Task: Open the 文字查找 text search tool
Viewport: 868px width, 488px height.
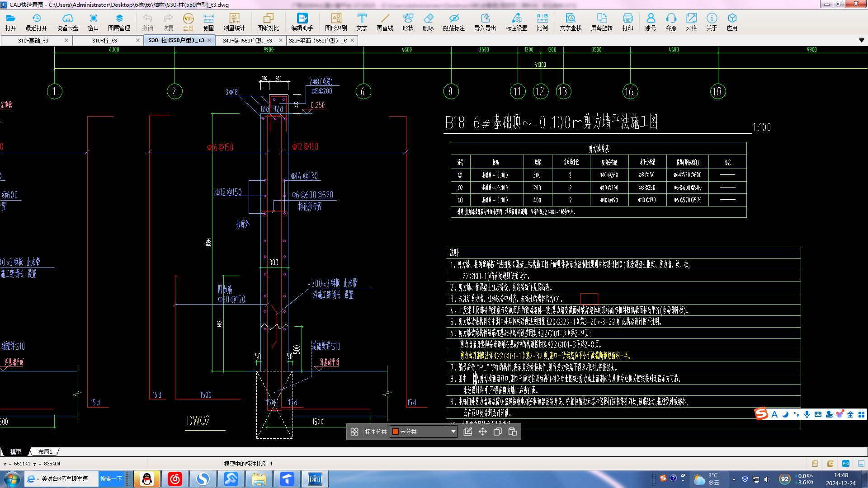Action: (x=571, y=22)
